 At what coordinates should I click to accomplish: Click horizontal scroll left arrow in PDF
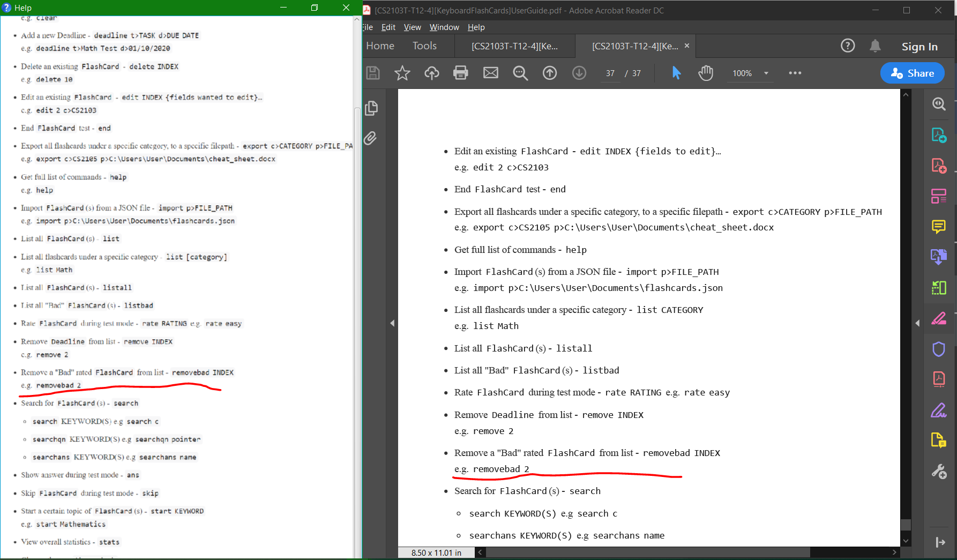[480, 552]
